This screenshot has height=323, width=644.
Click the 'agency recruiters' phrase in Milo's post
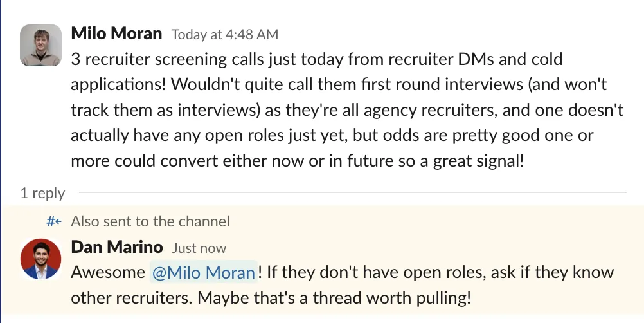[x=429, y=110]
